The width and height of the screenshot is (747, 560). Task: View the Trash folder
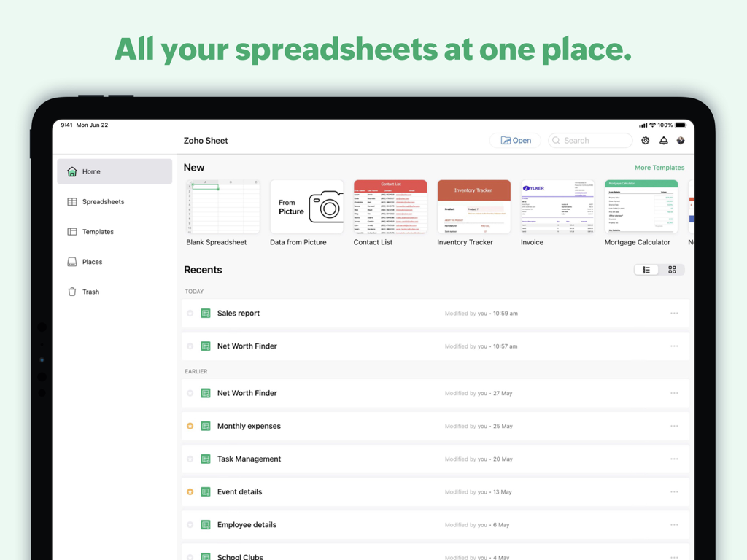tap(90, 291)
